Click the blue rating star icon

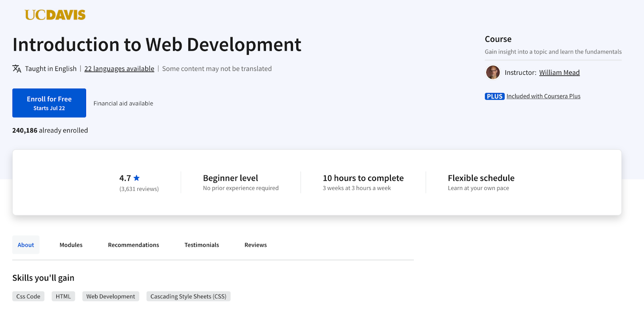(x=136, y=178)
